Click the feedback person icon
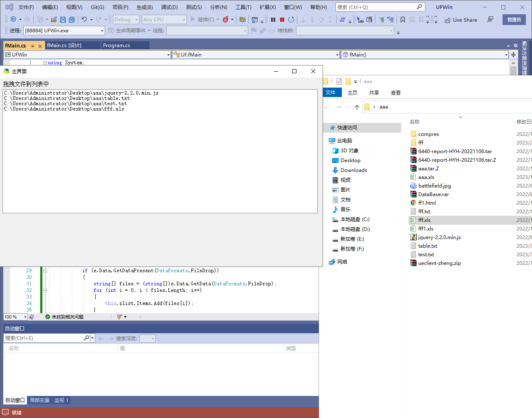532x418 pixels. pos(490,19)
